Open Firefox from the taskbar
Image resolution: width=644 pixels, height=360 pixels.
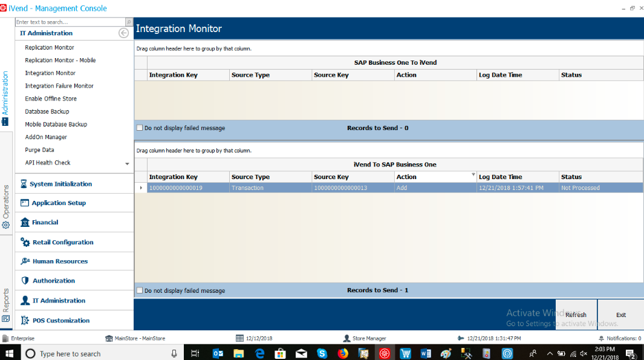point(343,353)
